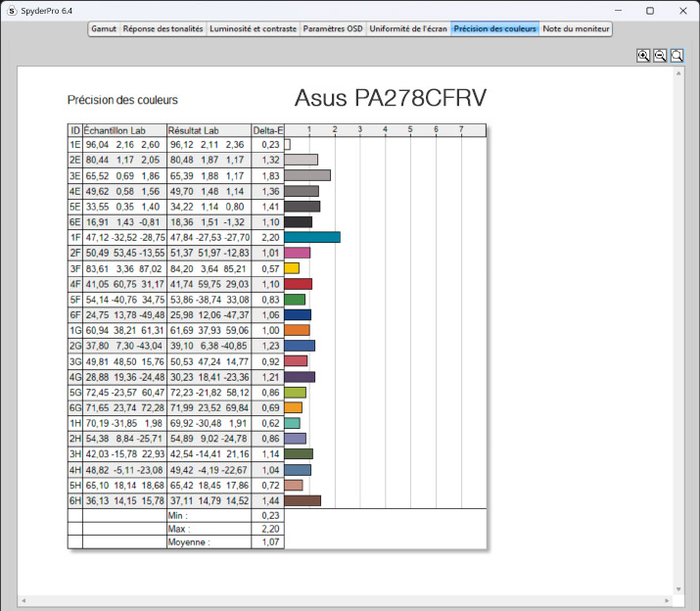Click the dark blue 6F color bar
Screen dimensions: 700x611
(298, 315)
